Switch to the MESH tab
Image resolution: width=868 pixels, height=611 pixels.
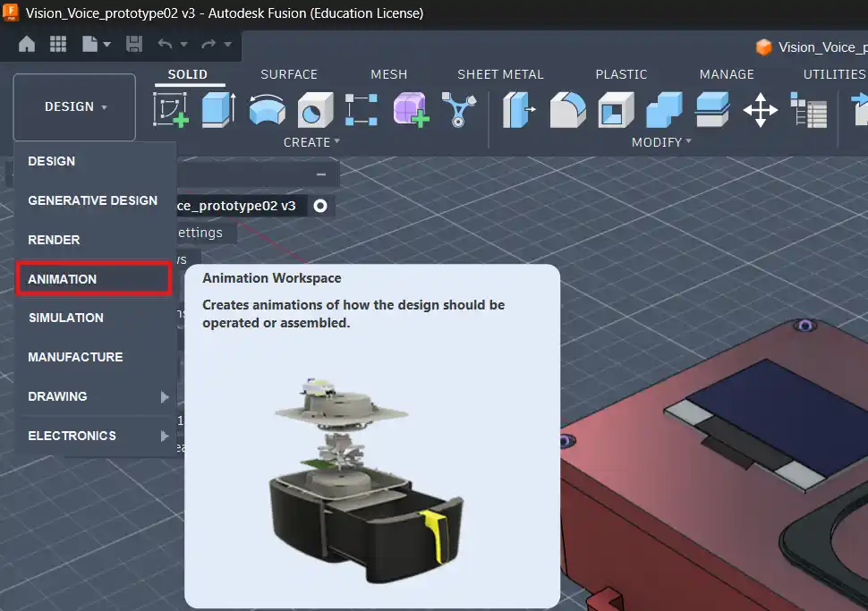click(388, 74)
